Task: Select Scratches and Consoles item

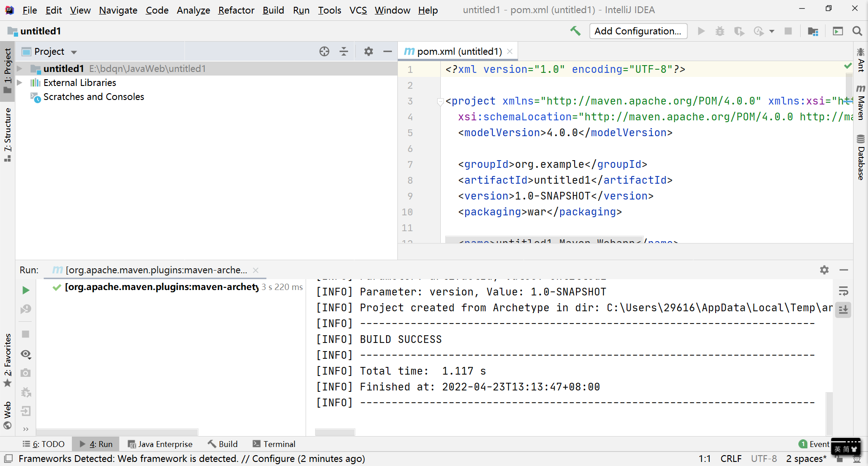Action: point(94,97)
